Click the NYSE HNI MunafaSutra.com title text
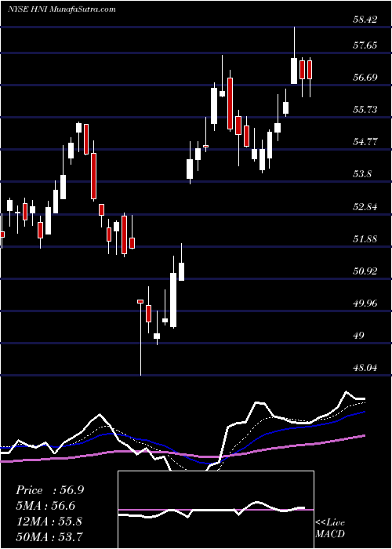 61,9
